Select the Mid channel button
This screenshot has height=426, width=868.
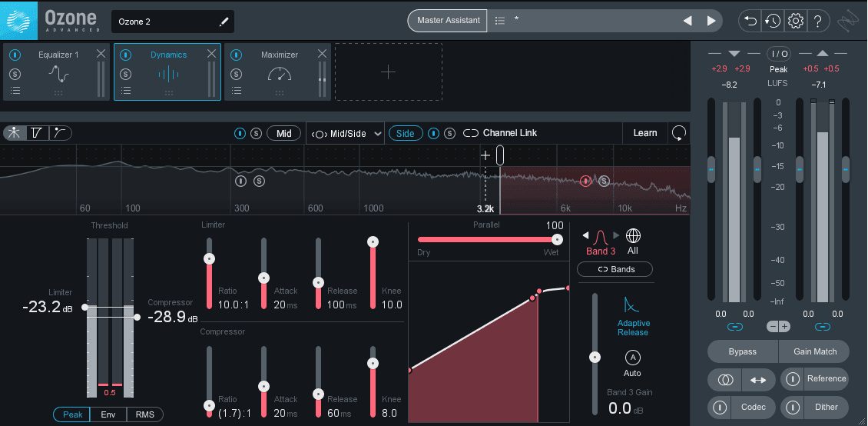click(284, 133)
